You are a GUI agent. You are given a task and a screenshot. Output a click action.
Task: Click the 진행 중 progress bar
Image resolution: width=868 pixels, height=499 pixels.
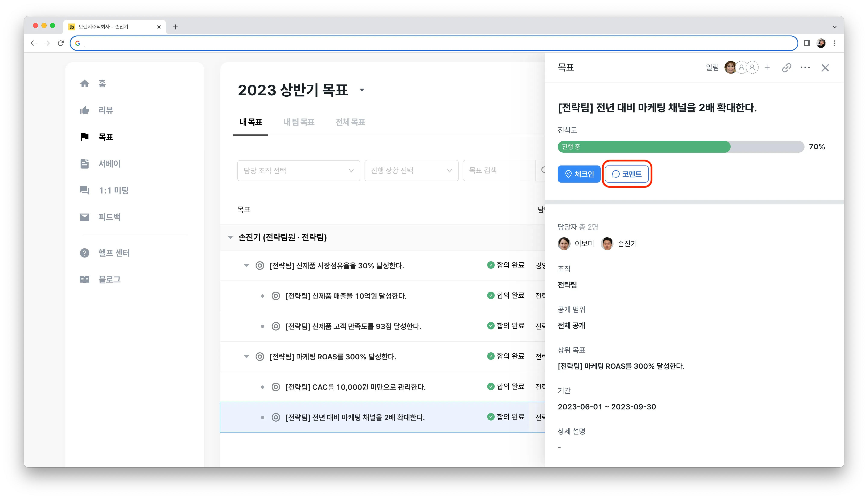click(x=681, y=147)
